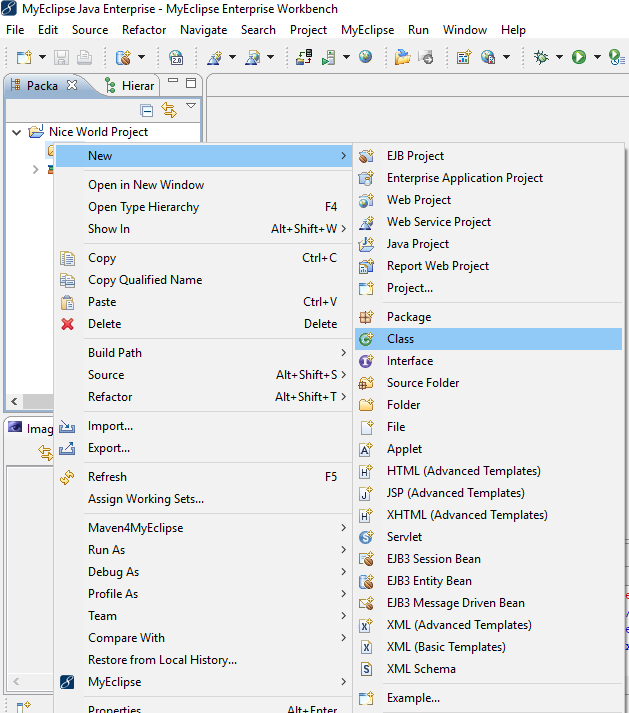
Task: Open the File menu
Action: [15, 30]
